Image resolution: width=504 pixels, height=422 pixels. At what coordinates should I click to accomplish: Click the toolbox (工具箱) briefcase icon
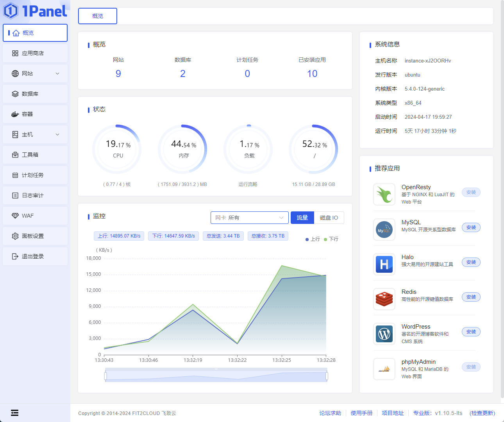[x=15, y=155]
